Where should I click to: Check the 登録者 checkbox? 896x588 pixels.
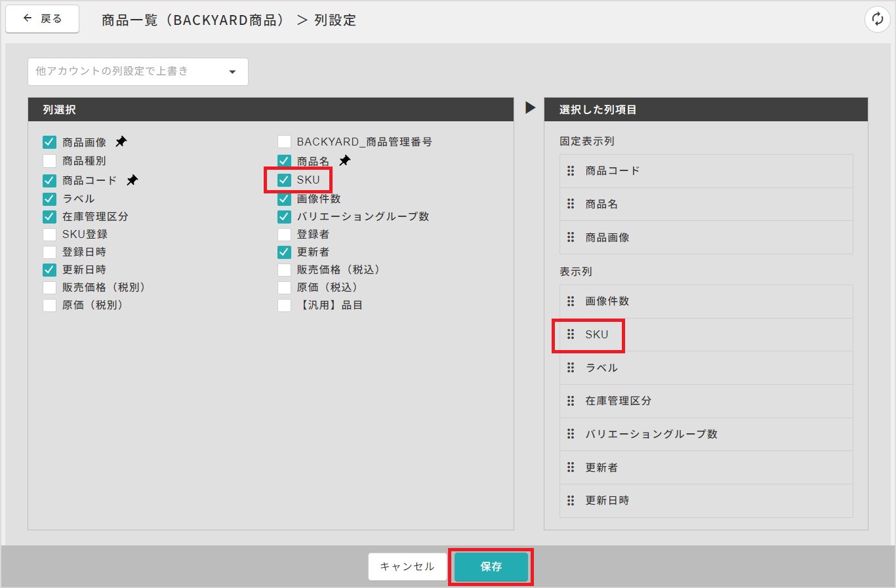coord(284,234)
